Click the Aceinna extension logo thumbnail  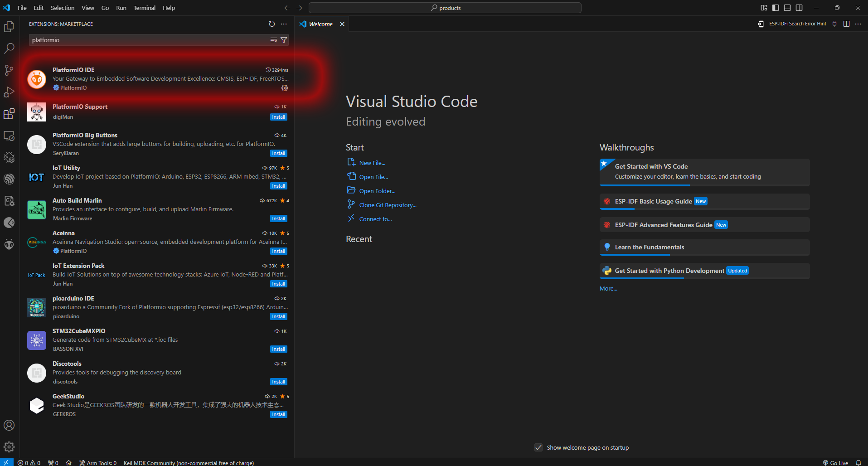coord(37,243)
